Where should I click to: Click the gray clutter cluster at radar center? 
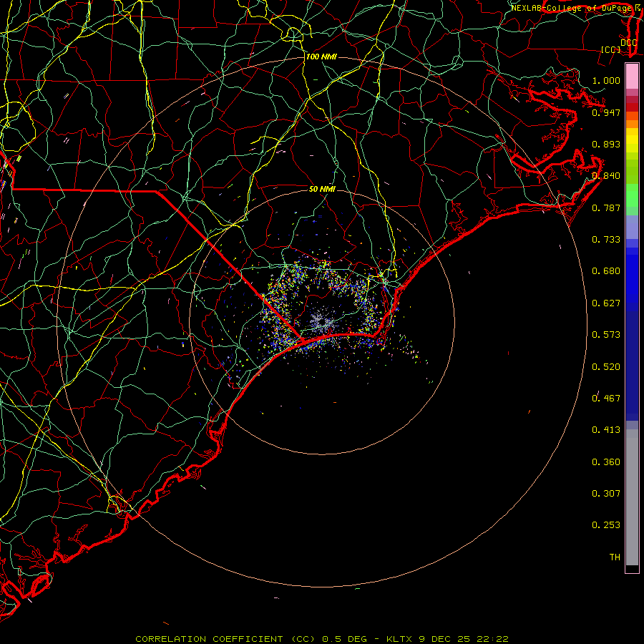tap(323, 321)
